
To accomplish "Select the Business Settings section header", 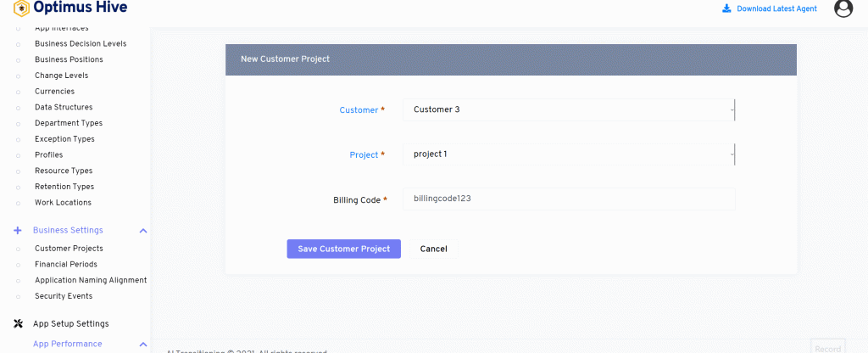I will [x=68, y=230].
